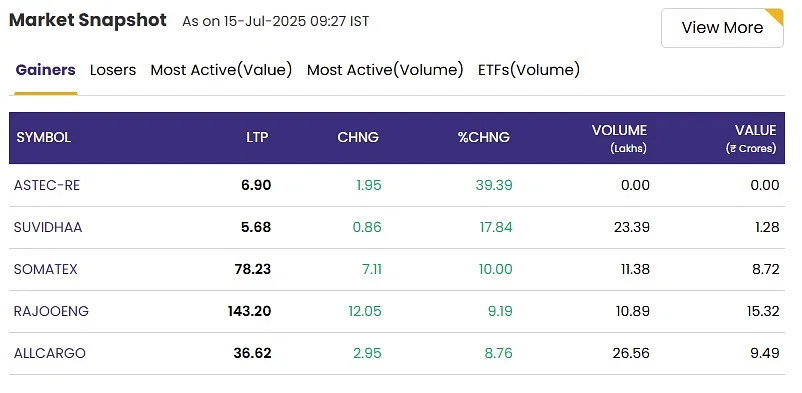The width and height of the screenshot is (802, 393).
Task: Click the VOLUME (Lakhs) column header
Action: click(619, 139)
